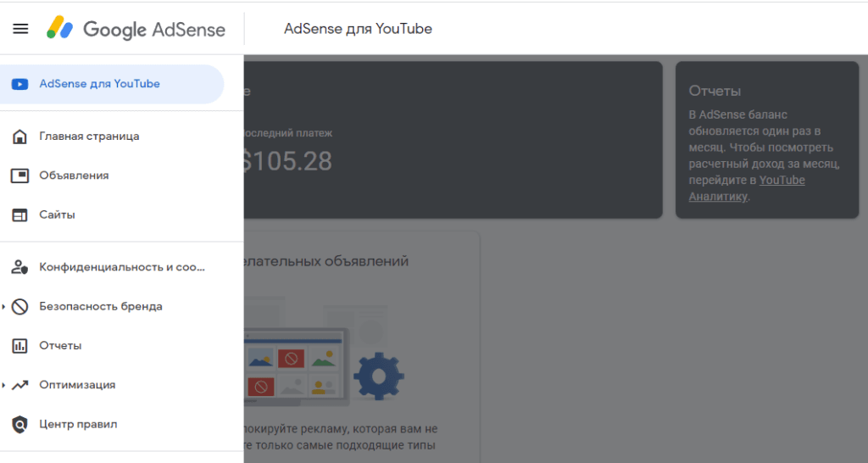Click the YouTube play icon in sidebar

[x=20, y=84]
